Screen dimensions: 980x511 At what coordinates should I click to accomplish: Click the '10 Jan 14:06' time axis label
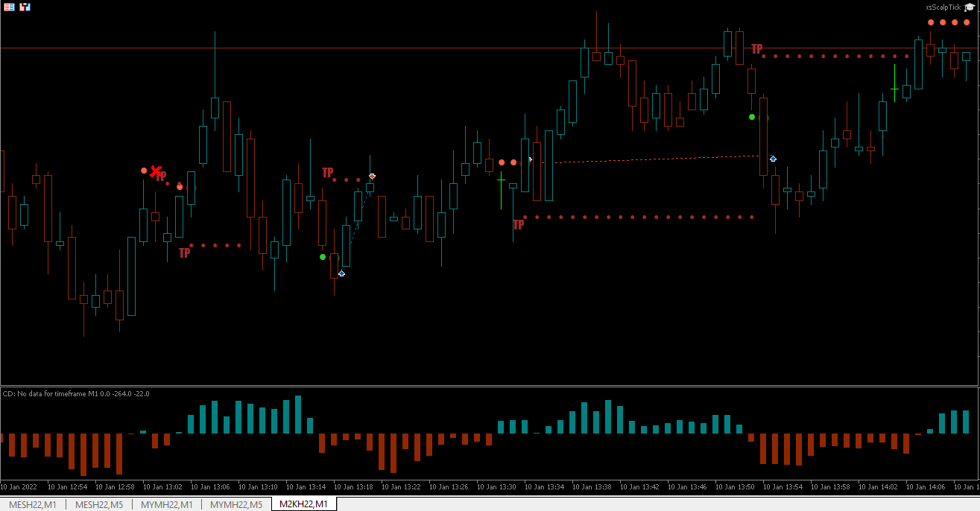[x=926, y=486]
